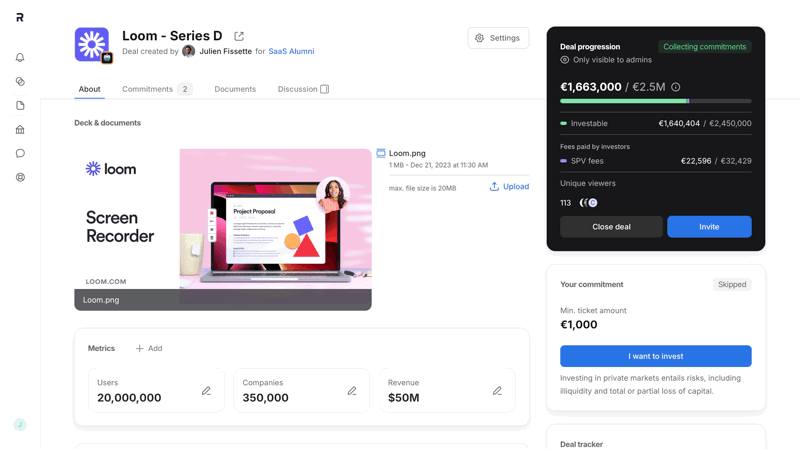Open the documents file icon in sidebar
The height and width of the screenshot is (449, 800).
pyautogui.click(x=20, y=106)
